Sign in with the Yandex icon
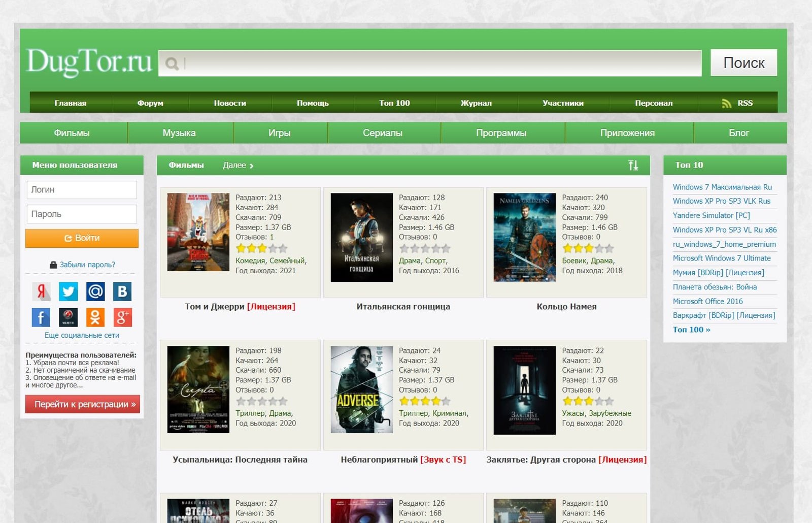This screenshot has height=523, width=812. (x=42, y=291)
